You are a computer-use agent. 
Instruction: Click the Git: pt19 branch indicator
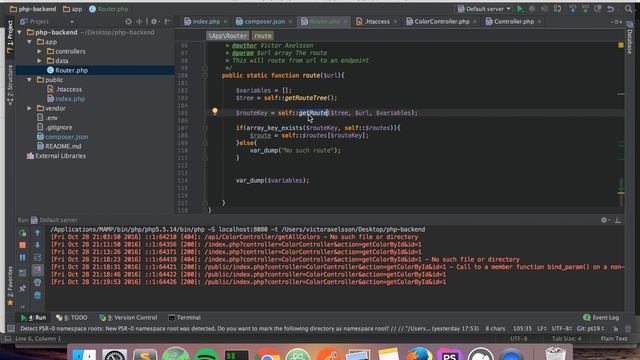pos(590,329)
